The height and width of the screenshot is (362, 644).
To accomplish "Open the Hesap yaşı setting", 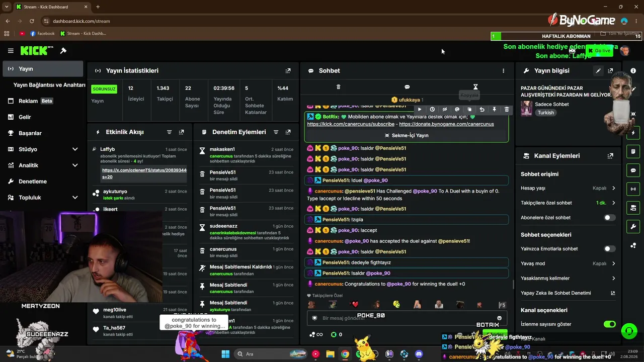I will [568, 188].
